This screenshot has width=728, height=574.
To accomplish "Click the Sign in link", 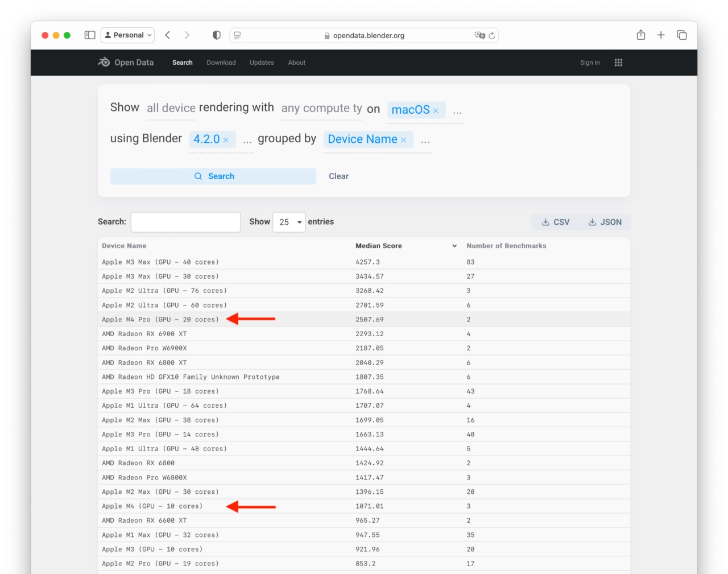I will 590,63.
